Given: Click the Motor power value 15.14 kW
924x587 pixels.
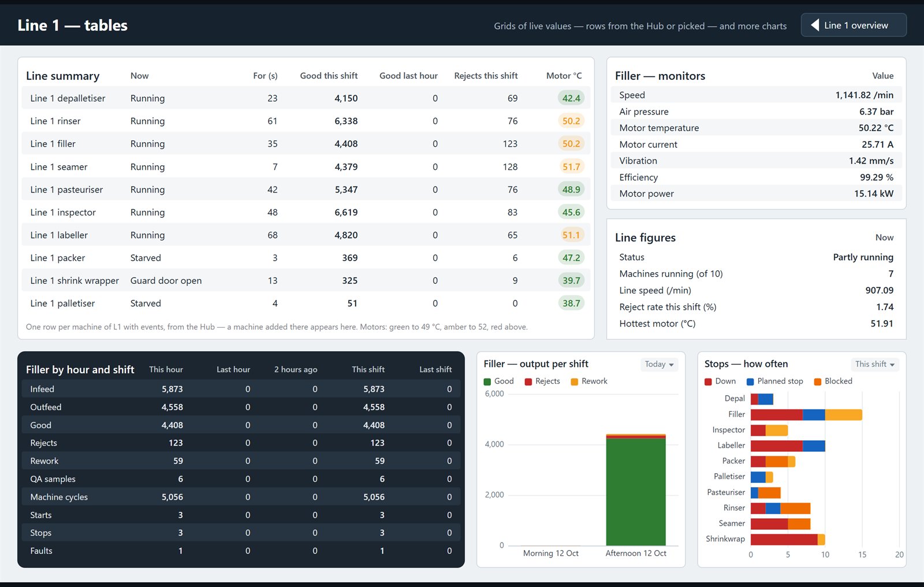Looking at the screenshot, I should tap(874, 194).
